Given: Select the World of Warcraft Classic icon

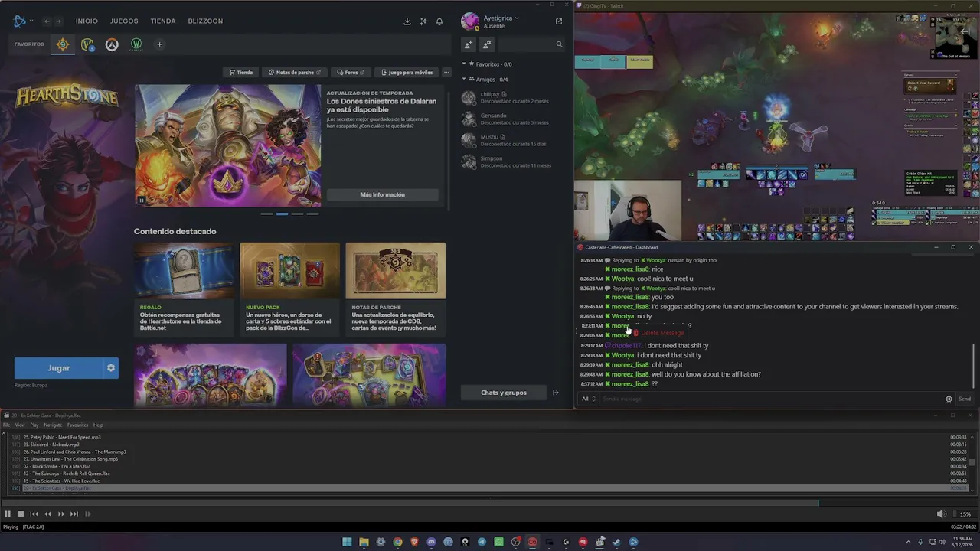Looking at the screenshot, I should point(136,44).
